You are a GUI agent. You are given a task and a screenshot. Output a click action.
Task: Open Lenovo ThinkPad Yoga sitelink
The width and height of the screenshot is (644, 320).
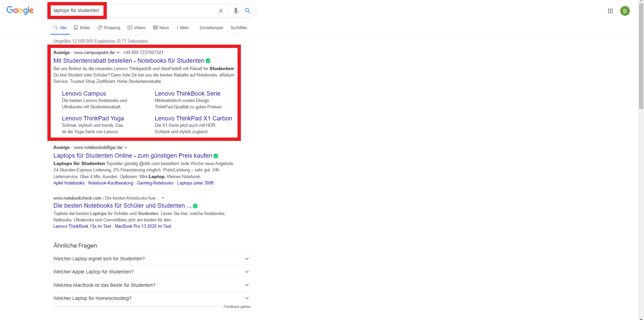(x=93, y=118)
